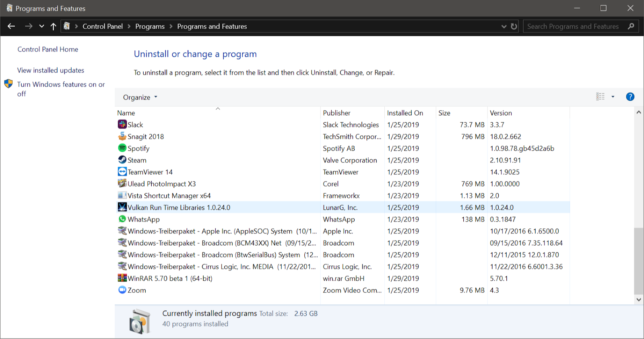The width and height of the screenshot is (644, 339).
Task: Click the Zoom program icon
Action: (x=122, y=289)
